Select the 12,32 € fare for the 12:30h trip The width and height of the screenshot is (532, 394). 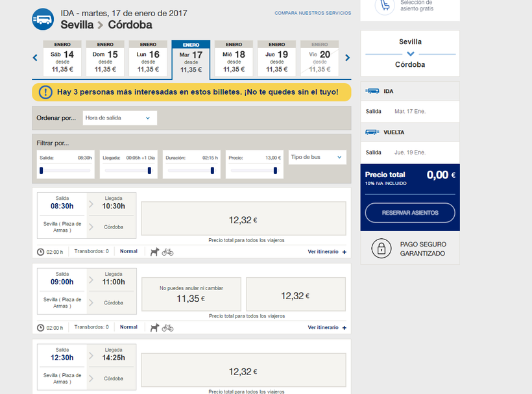tap(243, 371)
